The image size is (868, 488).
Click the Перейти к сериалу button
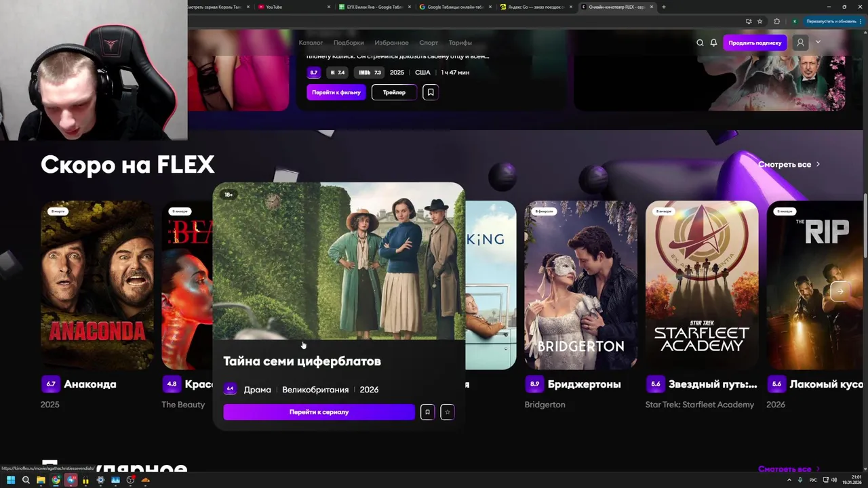pos(319,412)
